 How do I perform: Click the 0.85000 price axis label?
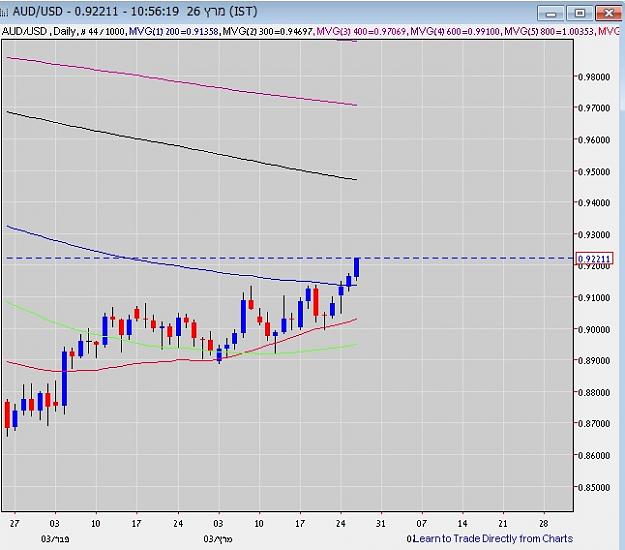point(594,487)
